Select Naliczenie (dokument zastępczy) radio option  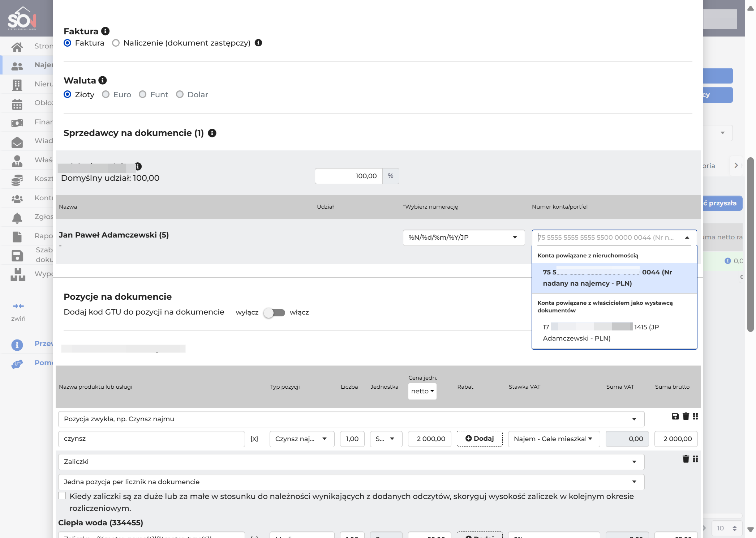point(116,43)
